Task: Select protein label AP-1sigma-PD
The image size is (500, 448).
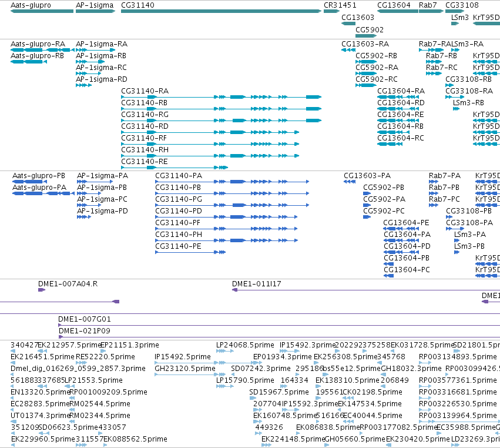Action: 102,211
